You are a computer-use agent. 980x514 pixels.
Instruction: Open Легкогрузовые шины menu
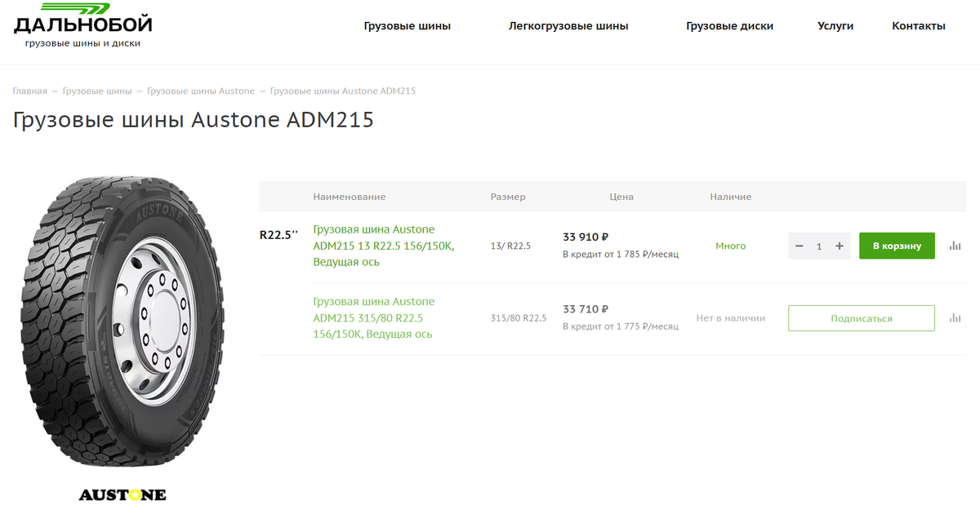(x=568, y=26)
